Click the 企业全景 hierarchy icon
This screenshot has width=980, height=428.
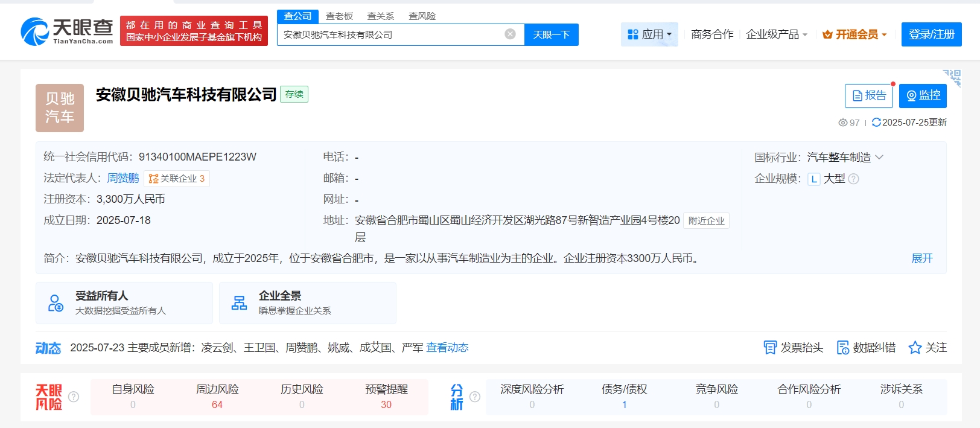pos(239,303)
